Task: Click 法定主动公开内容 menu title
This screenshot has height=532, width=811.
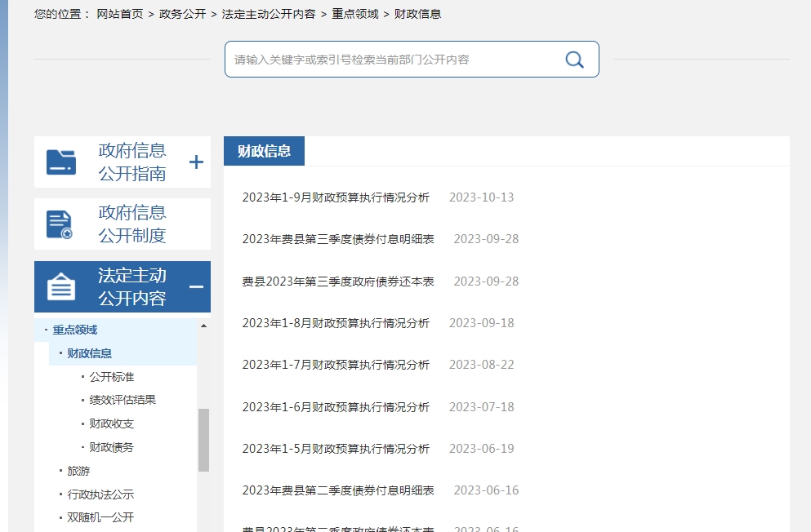Action: (x=132, y=286)
